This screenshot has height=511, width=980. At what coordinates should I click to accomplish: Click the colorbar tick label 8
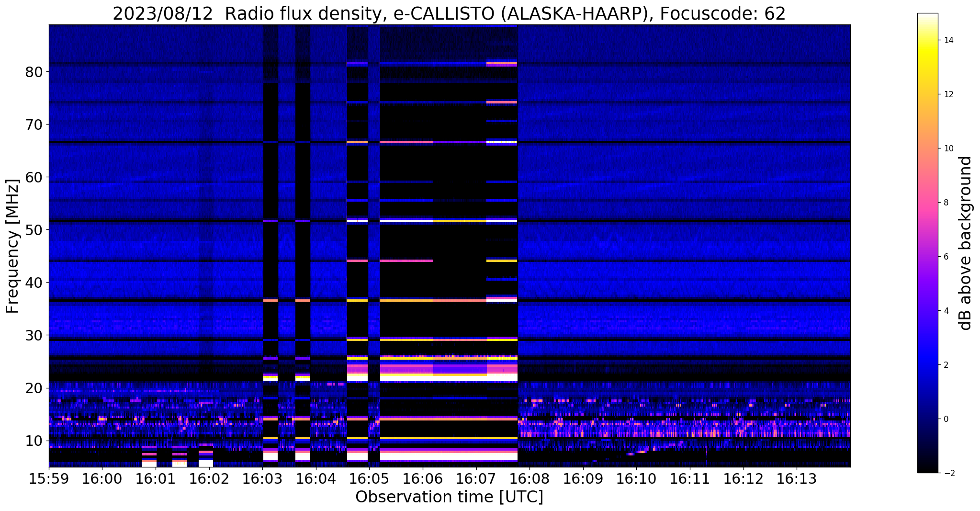pyautogui.click(x=946, y=203)
